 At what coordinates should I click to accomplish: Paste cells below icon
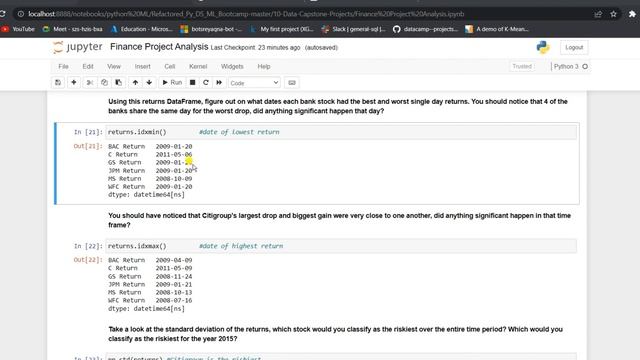tap(118, 83)
